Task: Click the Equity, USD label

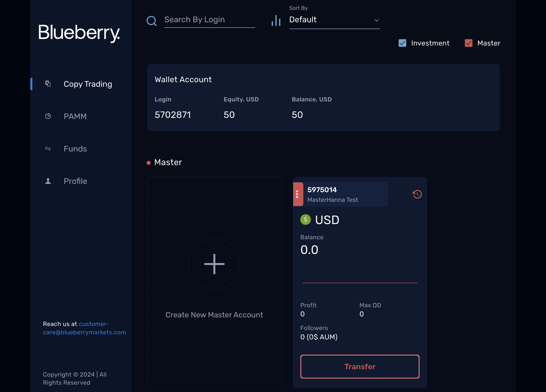Action: (241, 99)
